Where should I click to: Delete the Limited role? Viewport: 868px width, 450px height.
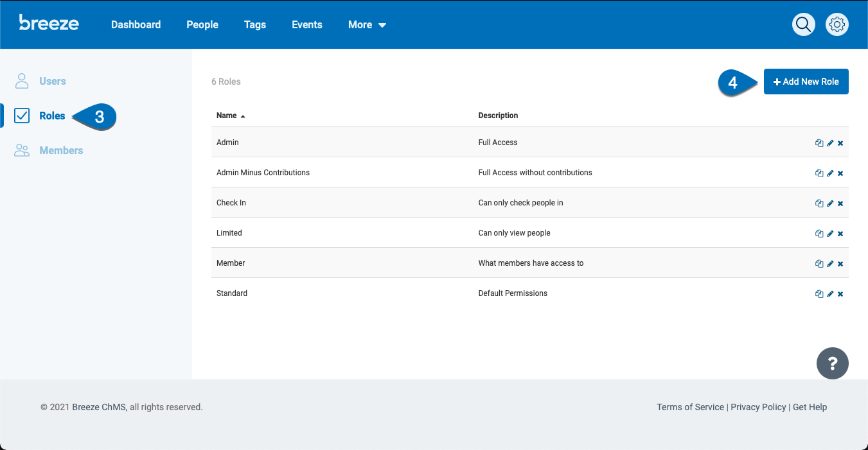point(840,234)
